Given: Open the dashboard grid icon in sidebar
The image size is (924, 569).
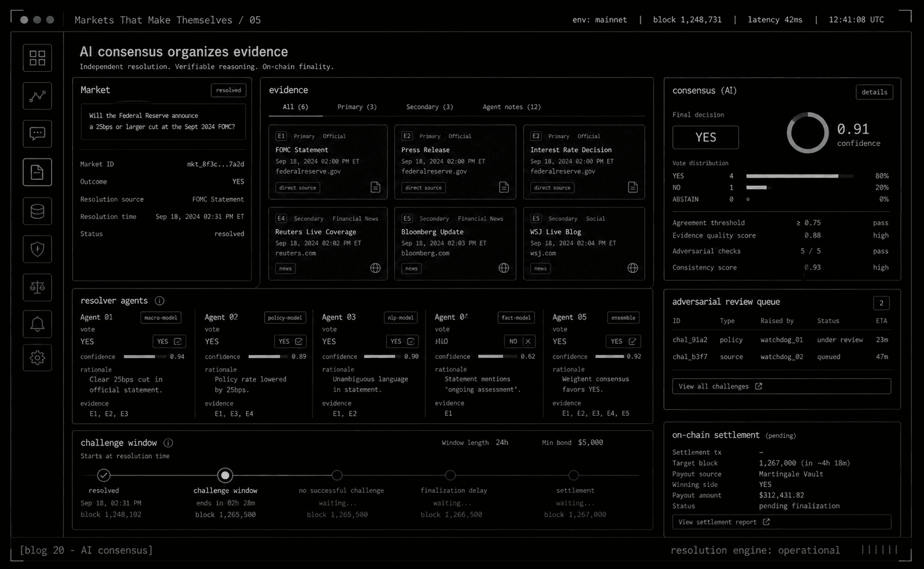Looking at the screenshot, I should (38, 58).
